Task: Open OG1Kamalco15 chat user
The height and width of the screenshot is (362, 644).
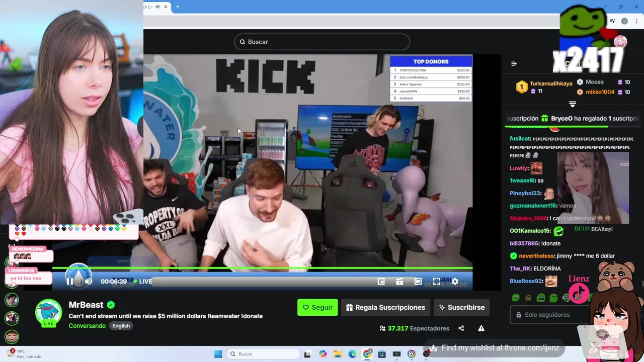Action: click(x=530, y=231)
